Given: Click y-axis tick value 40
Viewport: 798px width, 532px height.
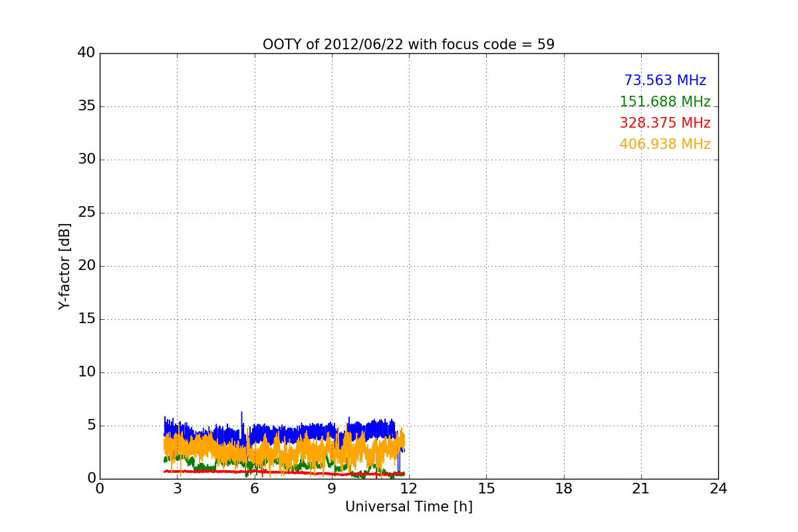Looking at the screenshot, I should [86, 53].
